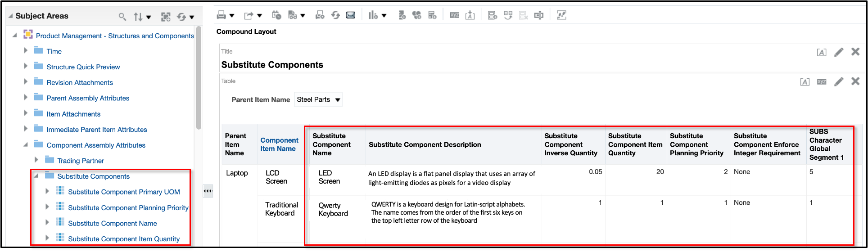
Task: Click the email envelope icon
Action: [x=351, y=15]
